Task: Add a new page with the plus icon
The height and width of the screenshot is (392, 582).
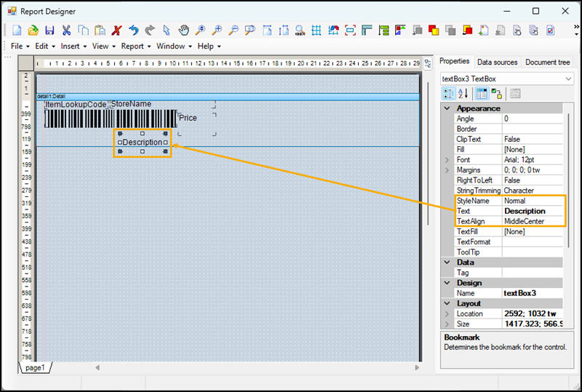Action: [x=484, y=30]
